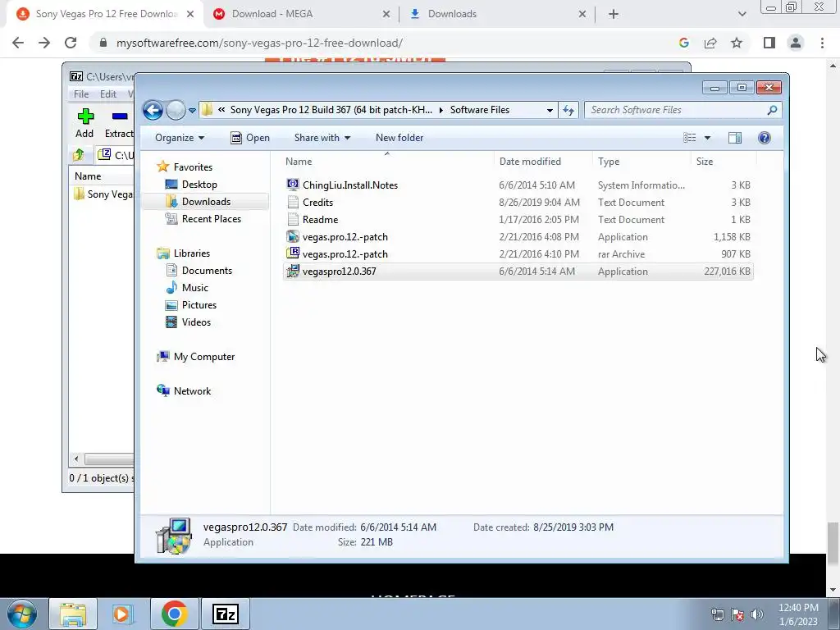Select the Sony Vega folder in 7-Zip
This screenshot has height=630, width=840.
pyautogui.click(x=103, y=194)
